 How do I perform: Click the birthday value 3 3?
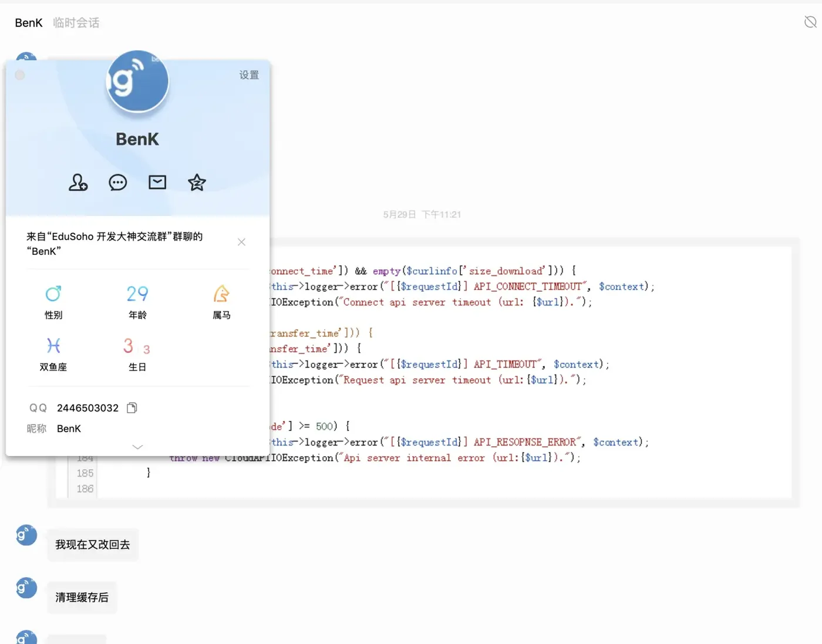point(137,346)
